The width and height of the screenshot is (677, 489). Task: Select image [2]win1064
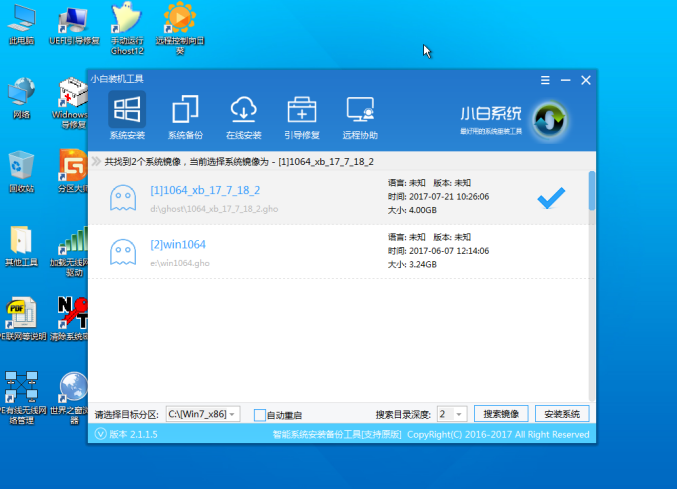click(338, 252)
